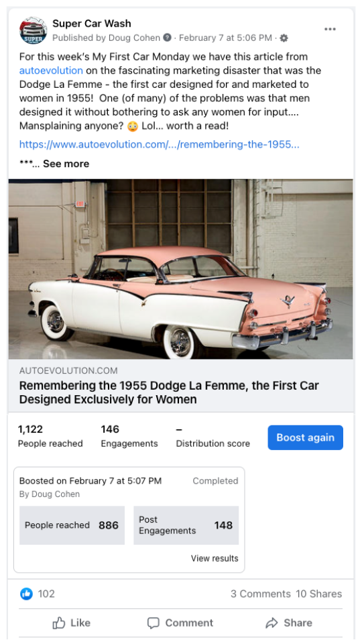Image resolution: width=362 pixels, height=644 pixels.
Task: Open the three-dot post options menu
Action: pyautogui.click(x=330, y=29)
